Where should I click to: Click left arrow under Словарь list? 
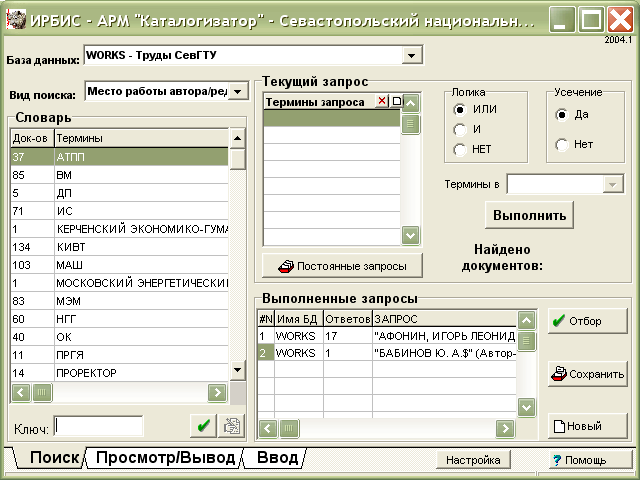pos(21,393)
